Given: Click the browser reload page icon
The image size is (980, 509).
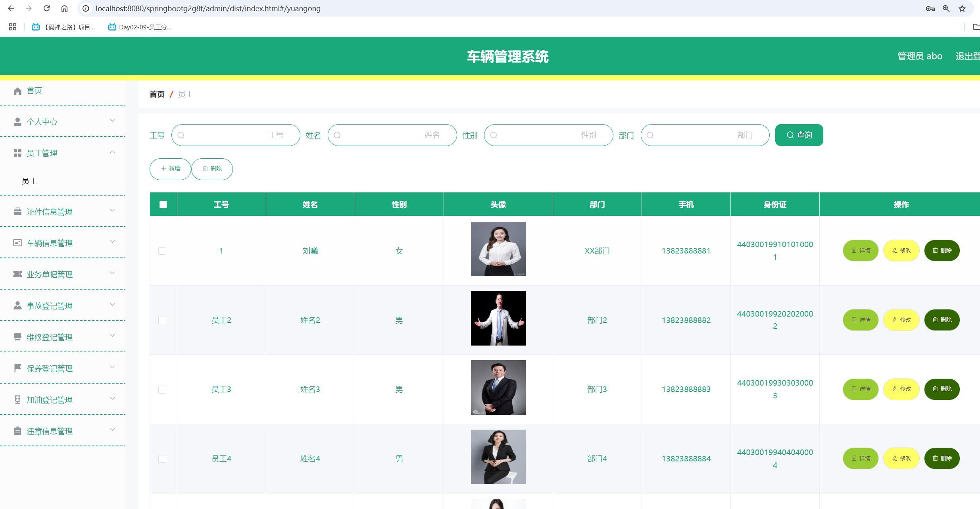Looking at the screenshot, I should [46, 8].
